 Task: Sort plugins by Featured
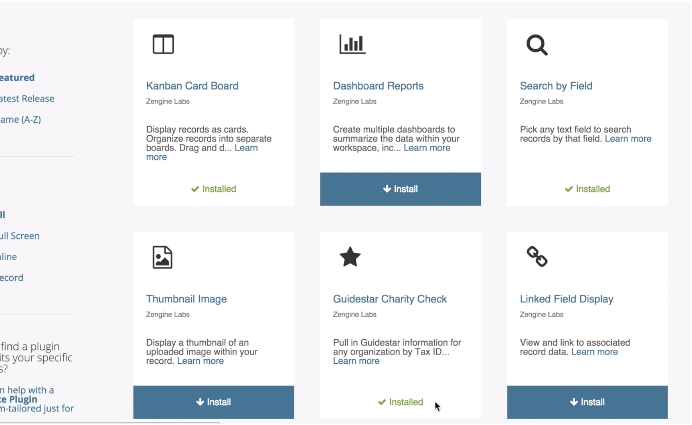(x=17, y=78)
